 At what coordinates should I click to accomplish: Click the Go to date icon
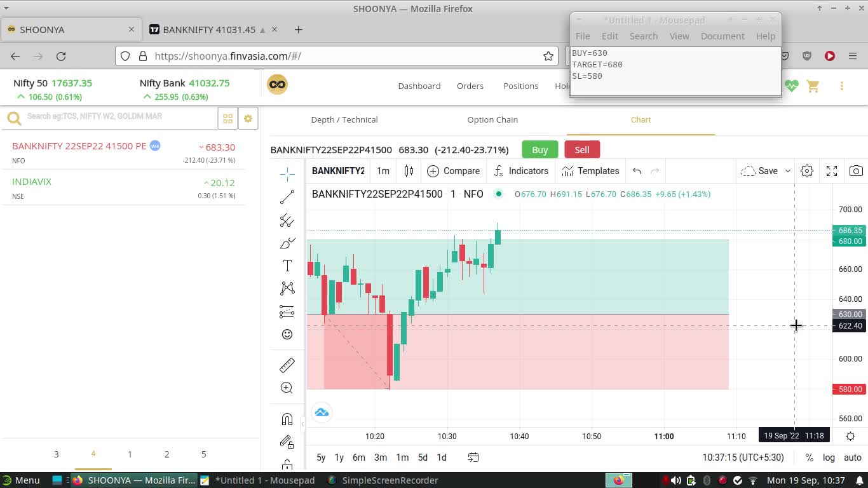pos(473,457)
